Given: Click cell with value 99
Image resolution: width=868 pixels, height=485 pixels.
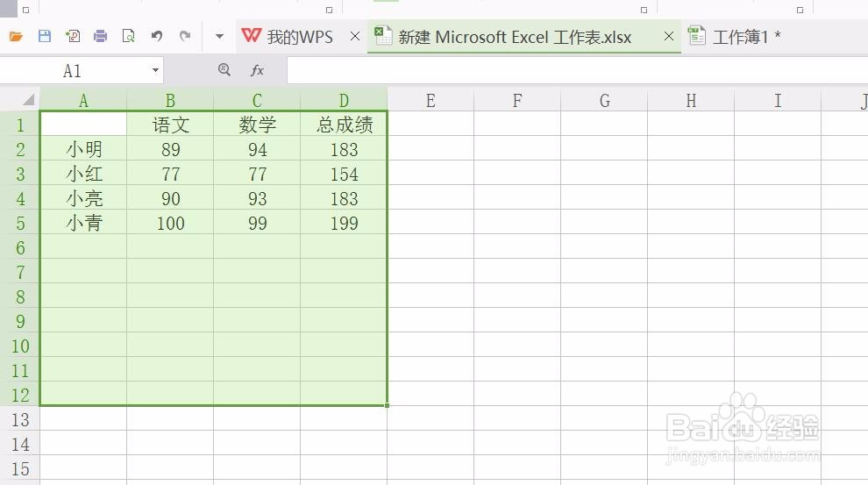Looking at the screenshot, I should (x=257, y=223).
